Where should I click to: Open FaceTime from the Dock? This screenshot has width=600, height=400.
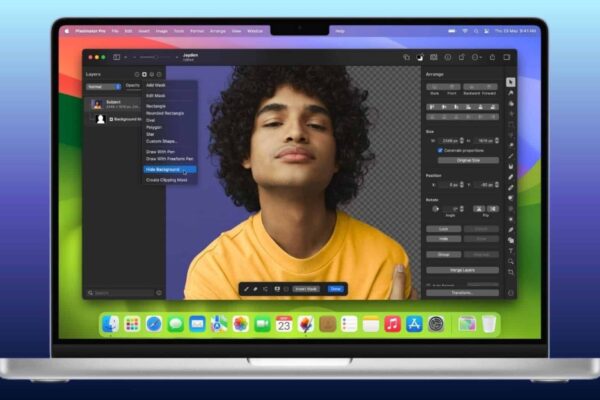pos(262,324)
